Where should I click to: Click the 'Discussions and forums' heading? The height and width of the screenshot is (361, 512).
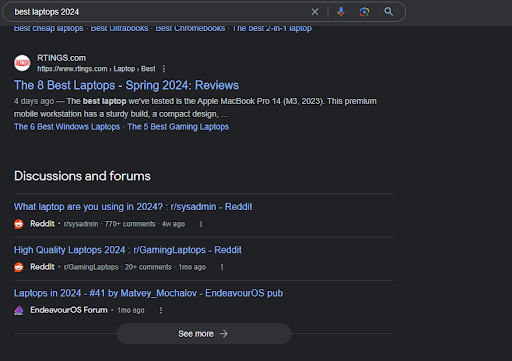coord(82,176)
